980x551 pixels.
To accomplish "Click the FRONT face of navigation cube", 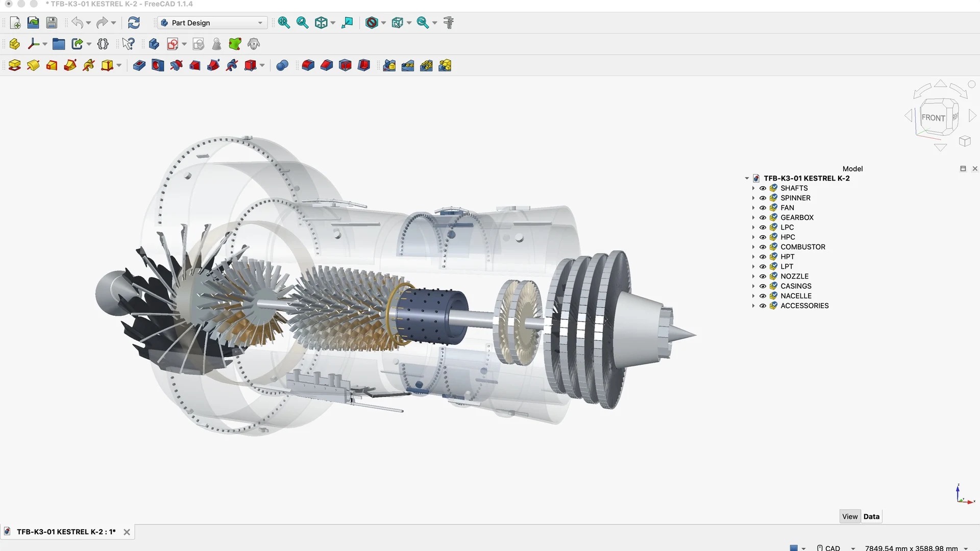I will click(934, 118).
